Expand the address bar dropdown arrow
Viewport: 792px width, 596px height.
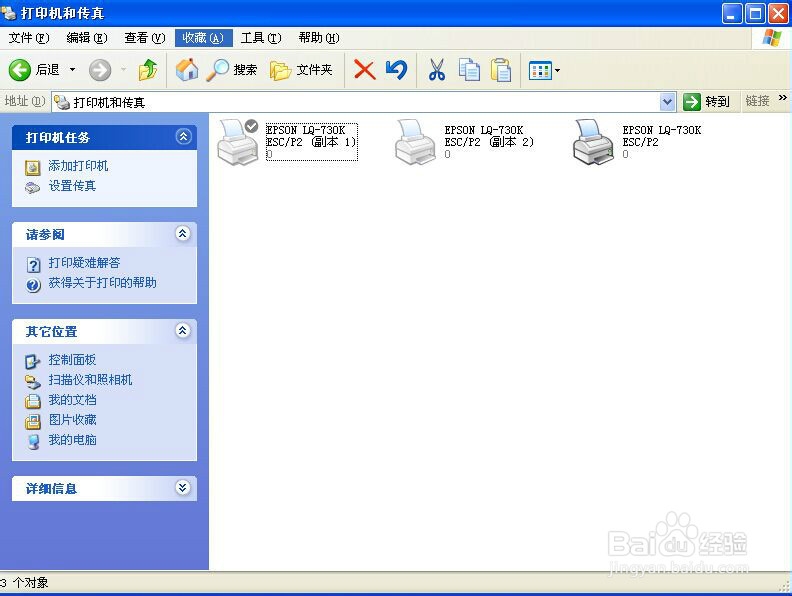(x=668, y=102)
